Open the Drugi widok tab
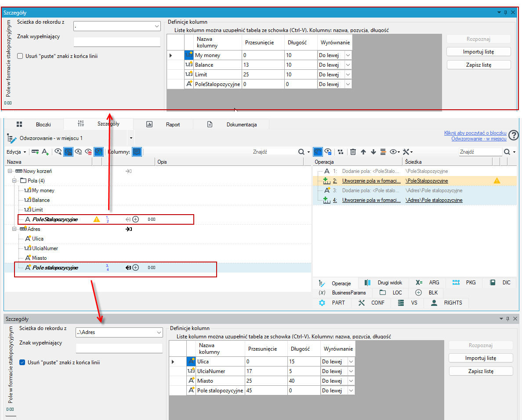522x420 pixels. [384, 283]
